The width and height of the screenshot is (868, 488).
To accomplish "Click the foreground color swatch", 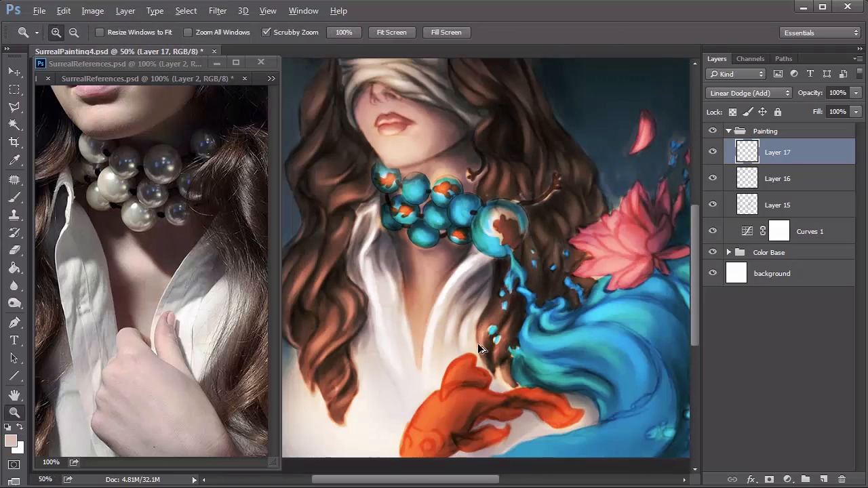I will (10, 441).
